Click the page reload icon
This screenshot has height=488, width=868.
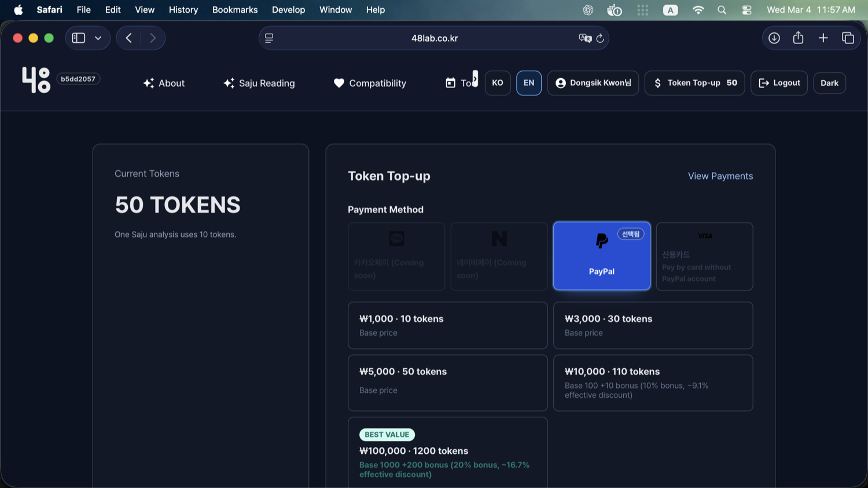tap(600, 38)
